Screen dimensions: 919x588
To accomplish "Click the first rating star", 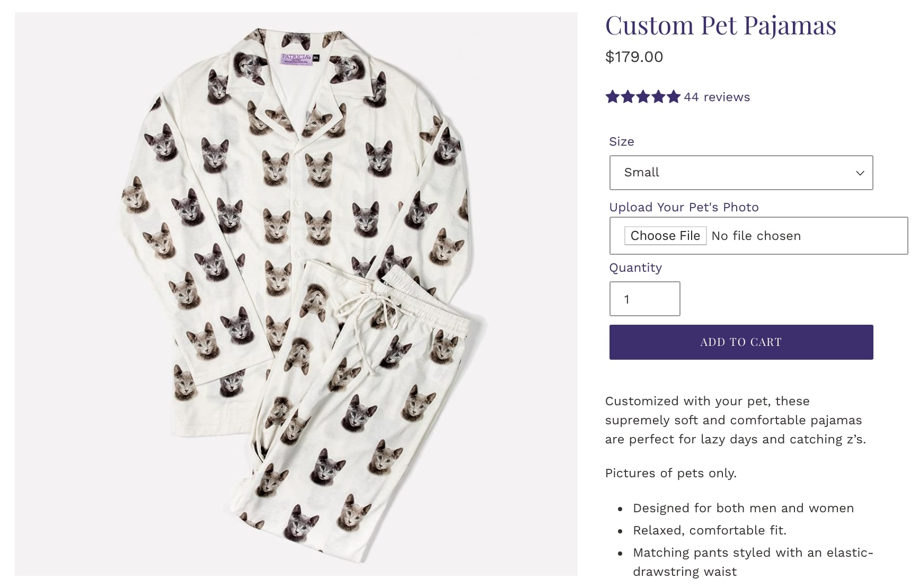I will coord(613,97).
